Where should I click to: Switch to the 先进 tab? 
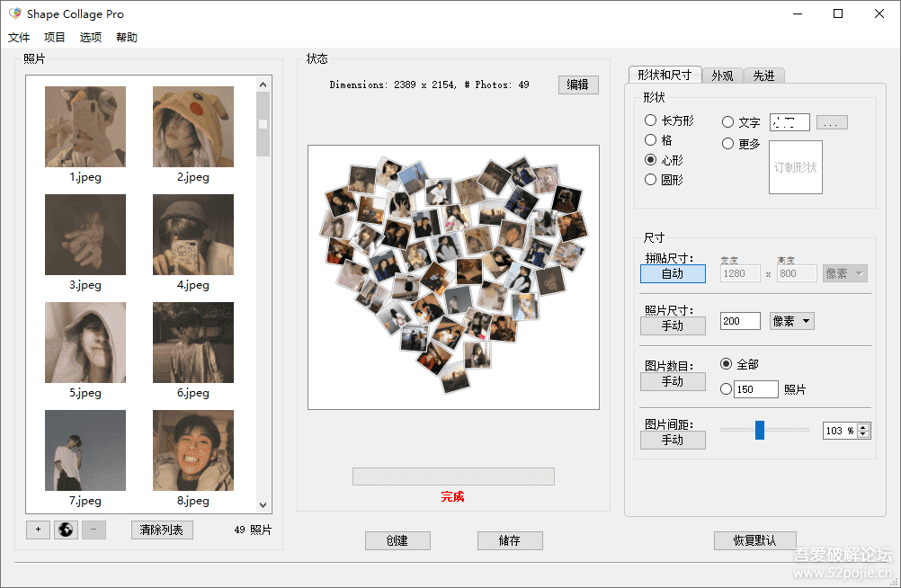click(764, 76)
